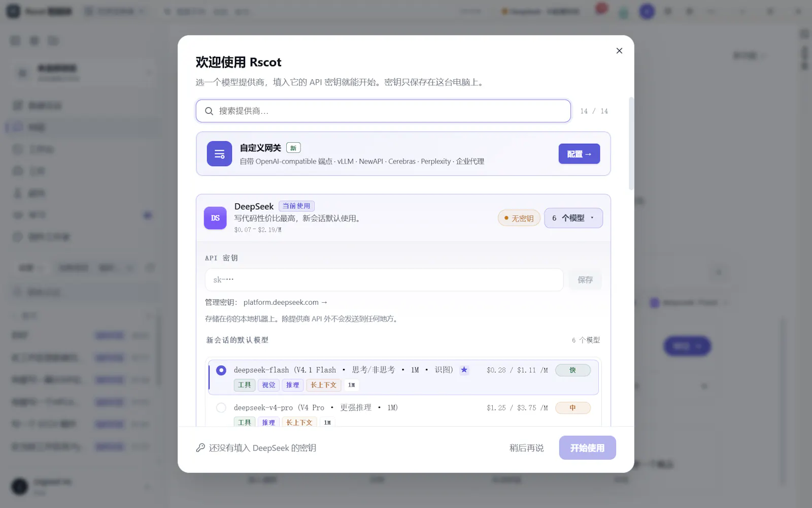Click the DeepSeek DS logo
This screenshot has width=812, height=508.
point(215,218)
